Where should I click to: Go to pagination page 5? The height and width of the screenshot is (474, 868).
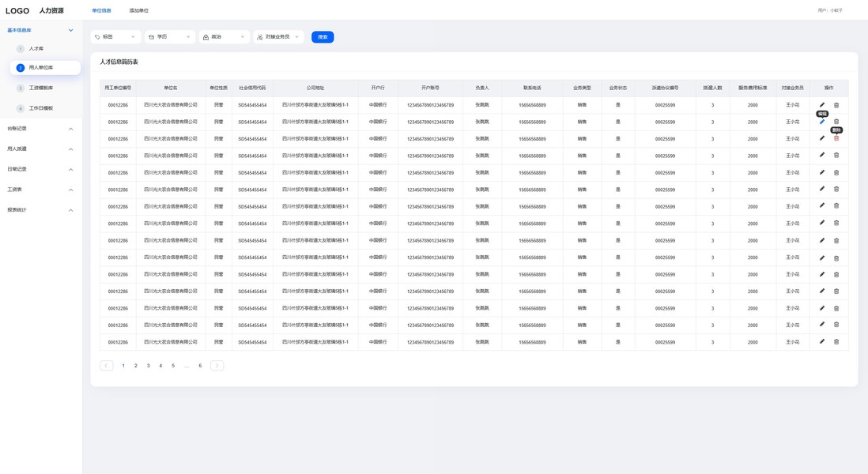click(x=173, y=366)
